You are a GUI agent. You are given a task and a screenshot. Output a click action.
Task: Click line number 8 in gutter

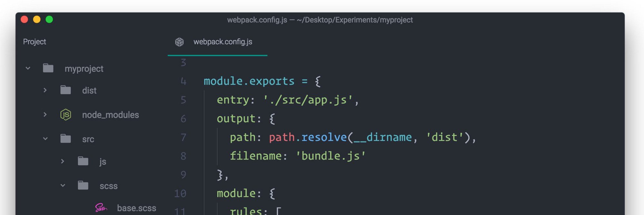pos(183,156)
